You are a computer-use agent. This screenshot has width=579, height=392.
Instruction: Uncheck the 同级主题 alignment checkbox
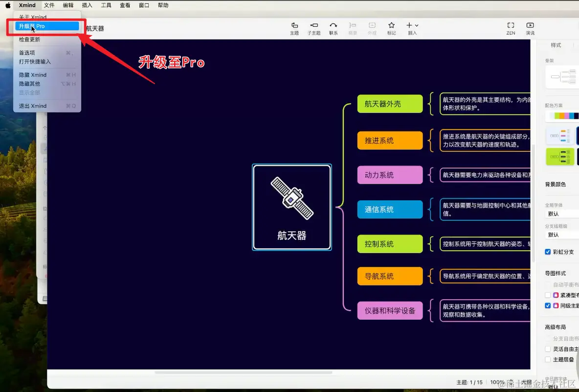(x=548, y=305)
